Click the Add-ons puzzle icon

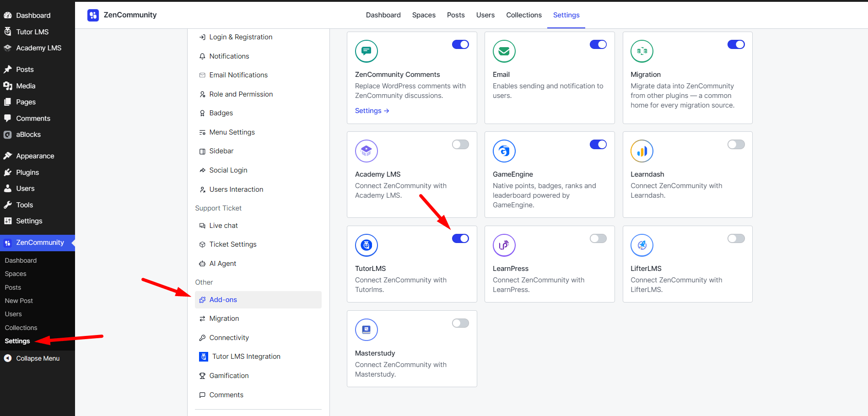click(202, 300)
